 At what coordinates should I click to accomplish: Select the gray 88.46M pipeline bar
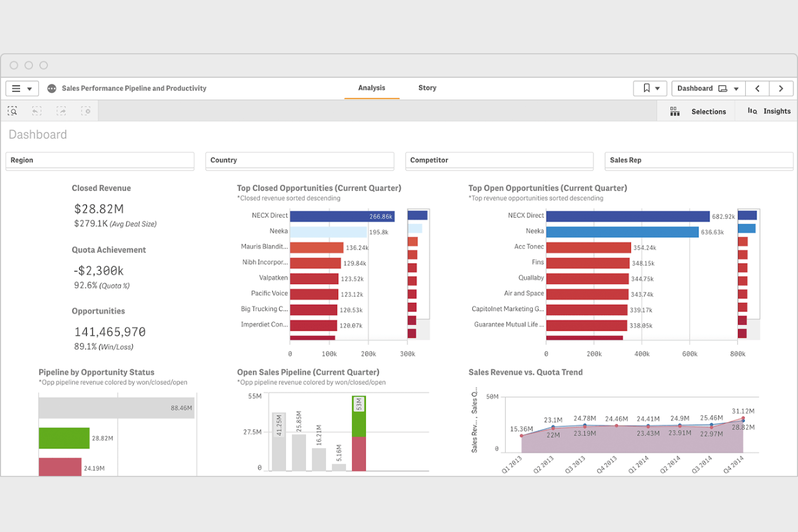116,408
